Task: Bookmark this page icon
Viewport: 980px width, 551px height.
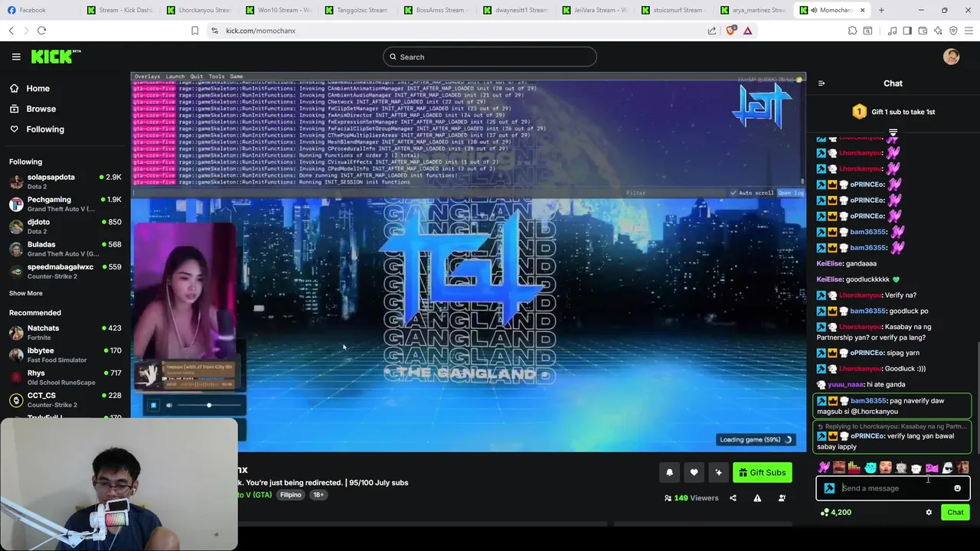Action: (194, 31)
